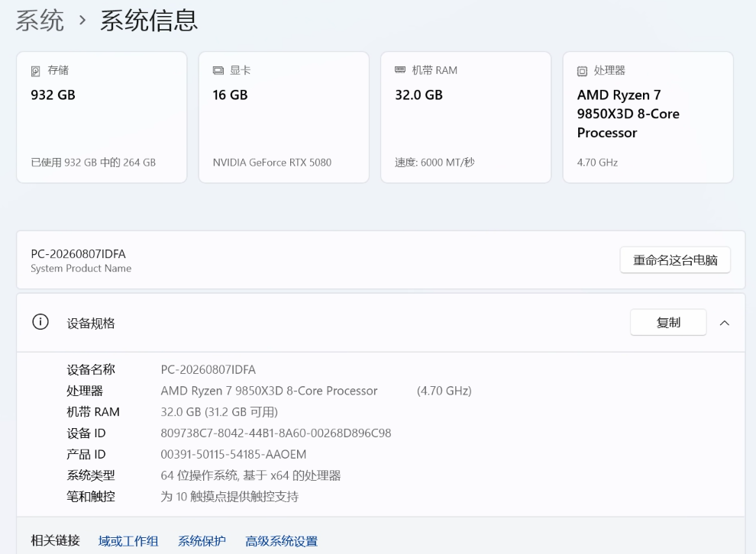Rename this PC with 重命名这台电脑 button

pyautogui.click(x=675, y=260)
